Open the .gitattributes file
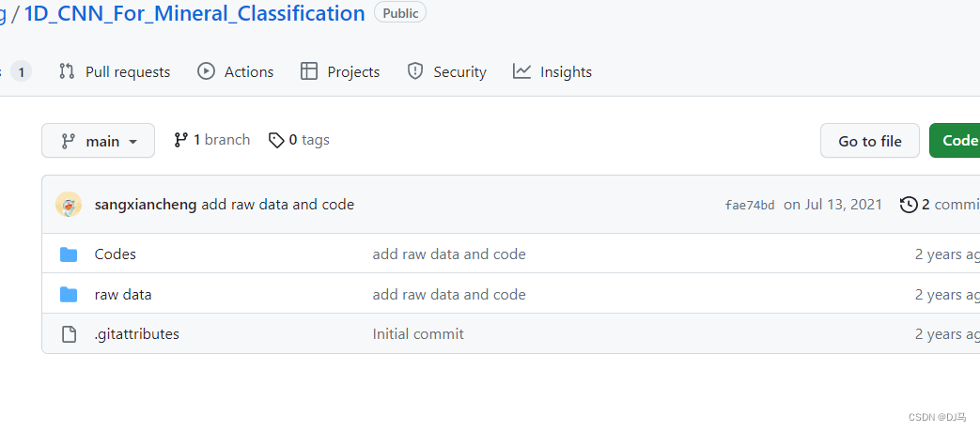Screen dimensions: 980x431 136,334
